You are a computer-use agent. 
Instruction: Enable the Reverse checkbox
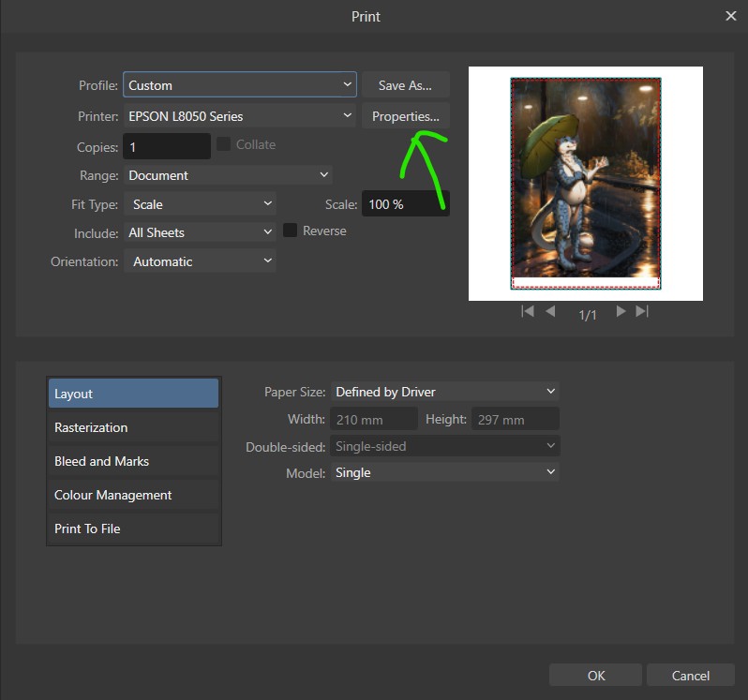291,231
